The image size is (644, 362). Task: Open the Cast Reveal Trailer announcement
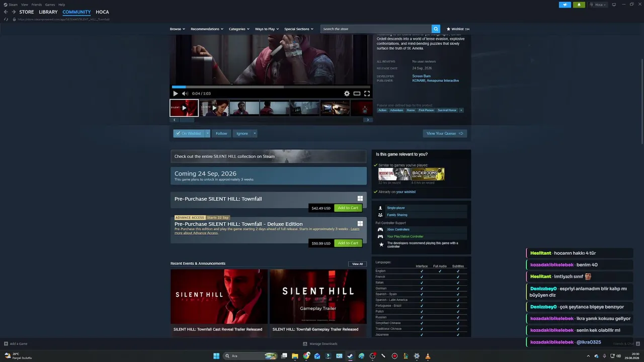219,303
